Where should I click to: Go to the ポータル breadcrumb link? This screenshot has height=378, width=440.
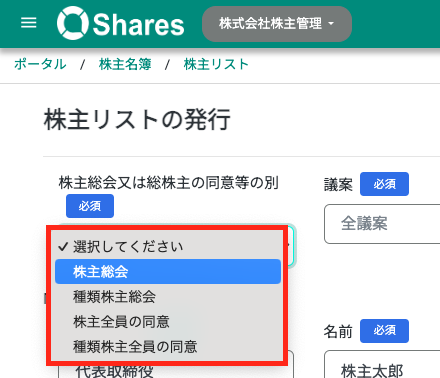point(40,64)
